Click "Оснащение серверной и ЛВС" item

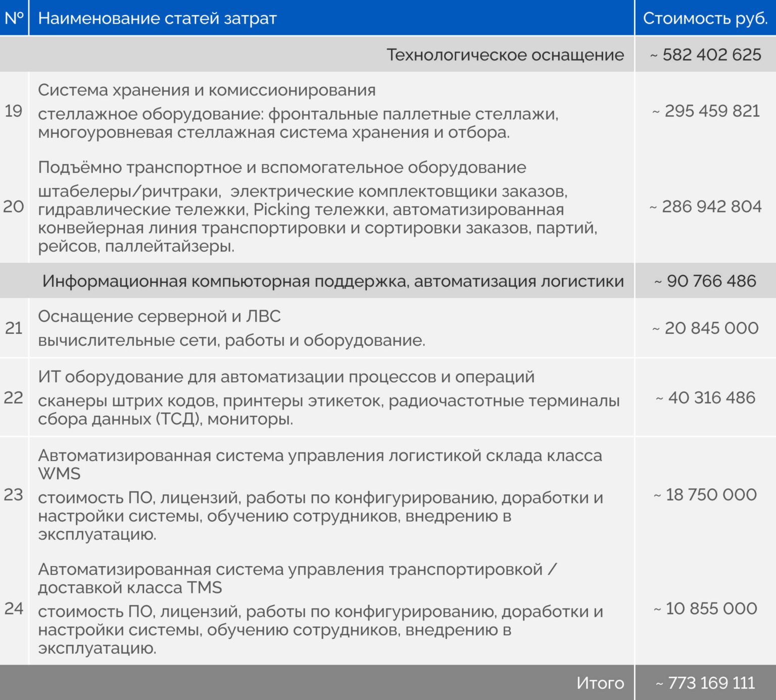point(159,316)
